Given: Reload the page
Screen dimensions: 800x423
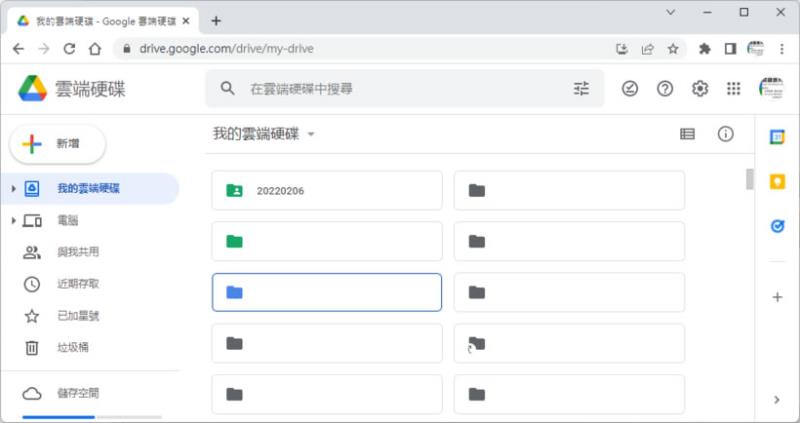Looking at the screenshot, I should coord(69,49).
